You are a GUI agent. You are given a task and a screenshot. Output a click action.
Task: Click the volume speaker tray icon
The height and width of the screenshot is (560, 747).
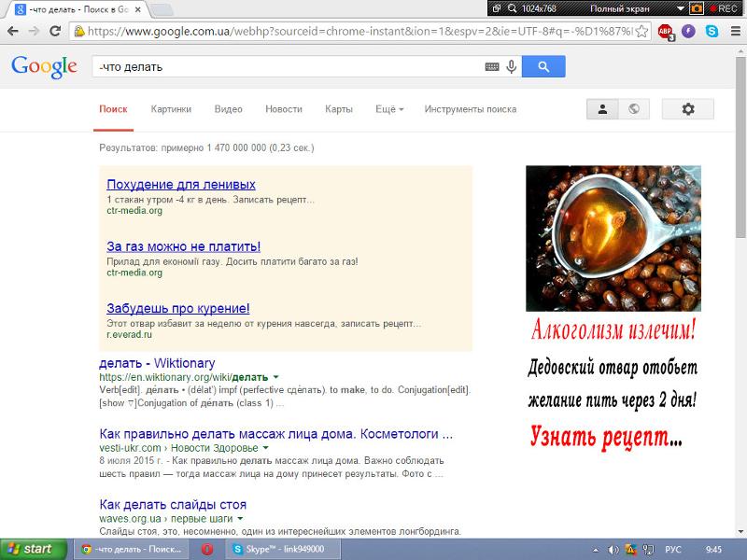point(613,550)
